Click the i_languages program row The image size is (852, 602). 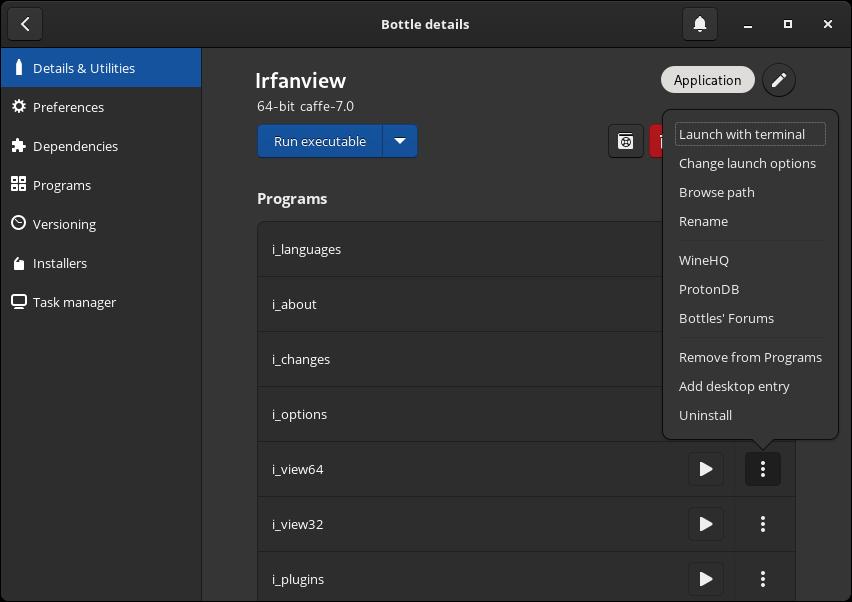click(x=460, y=249)
